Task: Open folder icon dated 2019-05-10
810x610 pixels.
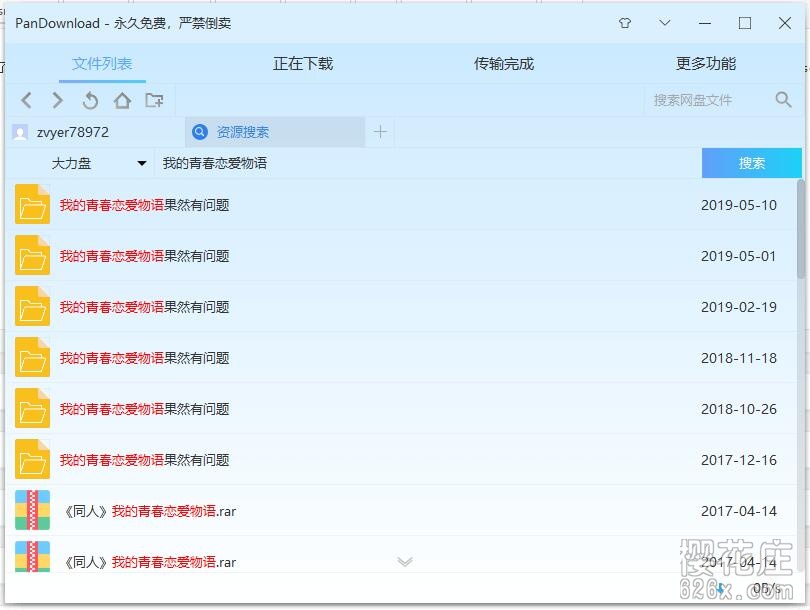Action: [32, 204]
